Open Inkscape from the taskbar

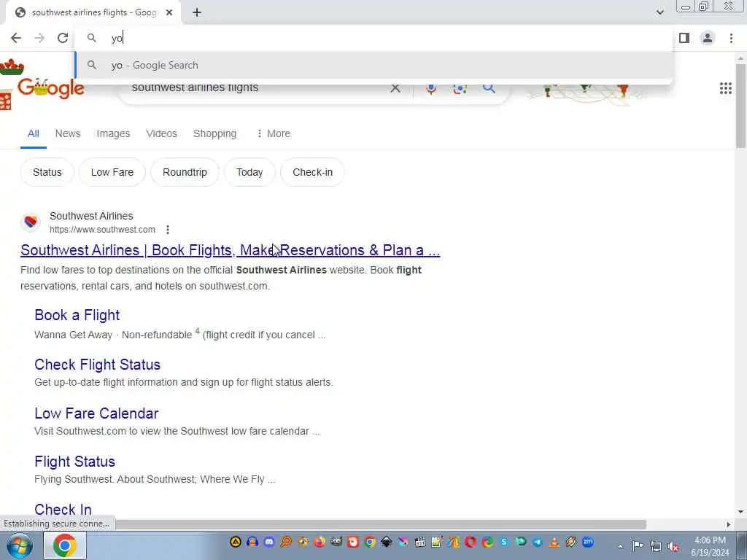coord(387,542)
